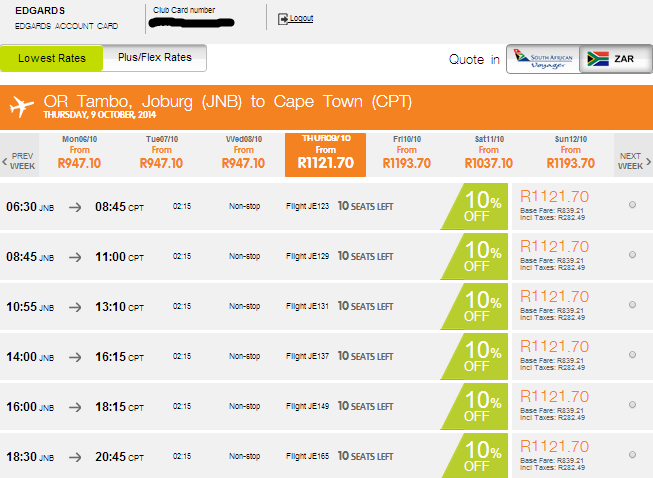This screenshot has height=478, width=653.
Task: Click THURSDAY, 9 OCTOBER, 2014 date text
Action: point(100,115)
